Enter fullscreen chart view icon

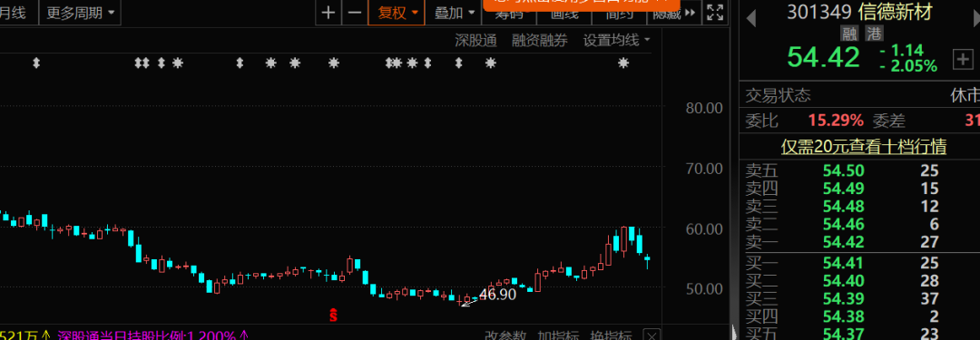714,13
